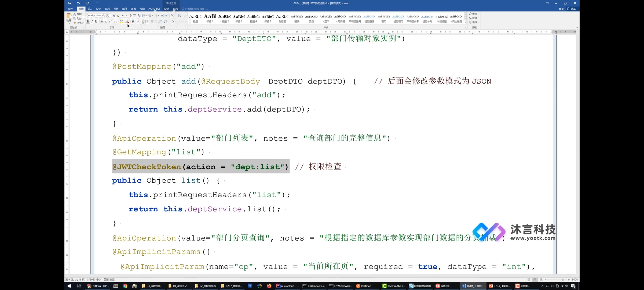Shrink font size with the smaller A icon
Screen dimensions: 644x290
pyautogui.click(x=118, y=16)
